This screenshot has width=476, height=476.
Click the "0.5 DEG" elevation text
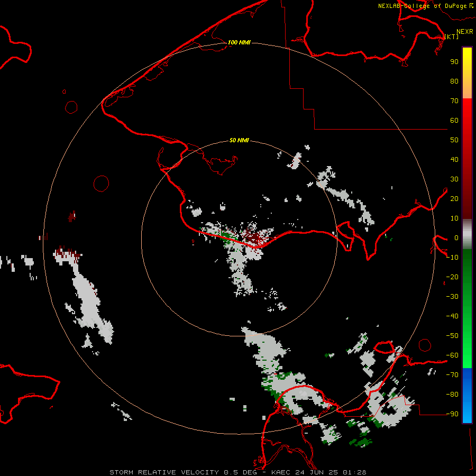tap(240, 472)
